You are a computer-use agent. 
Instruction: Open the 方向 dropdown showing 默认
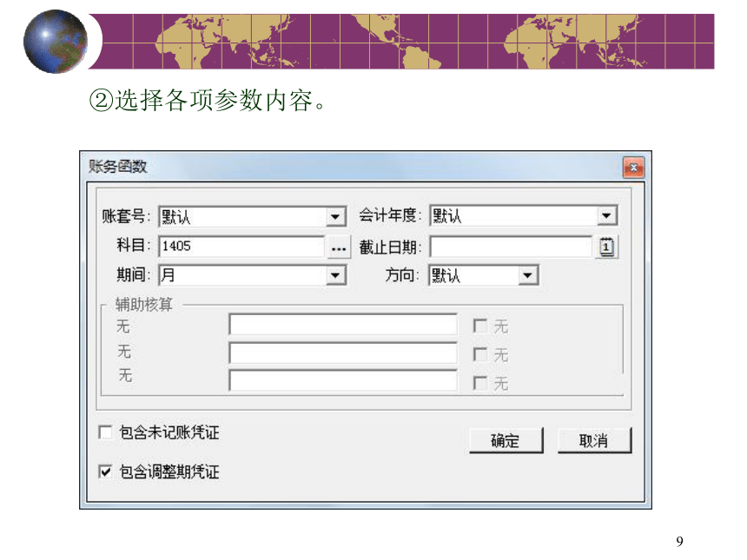point(484,275)
